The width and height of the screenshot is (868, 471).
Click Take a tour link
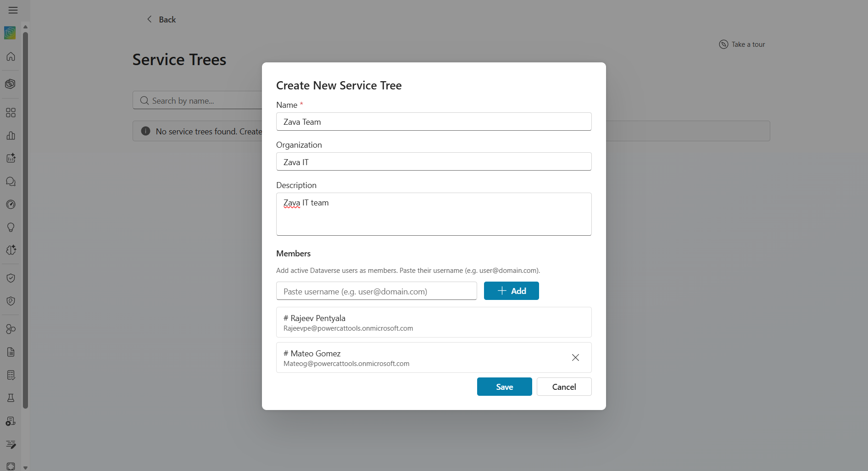tap(742, 44)
